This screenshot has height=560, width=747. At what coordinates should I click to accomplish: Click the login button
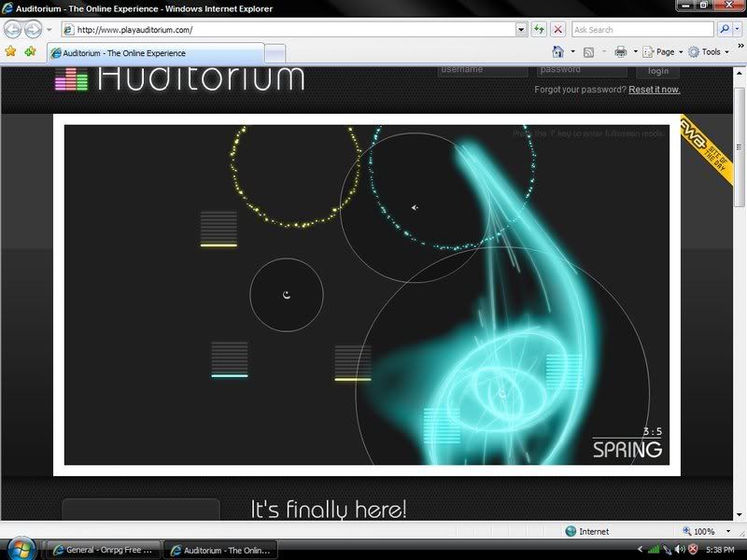[657, 70]
